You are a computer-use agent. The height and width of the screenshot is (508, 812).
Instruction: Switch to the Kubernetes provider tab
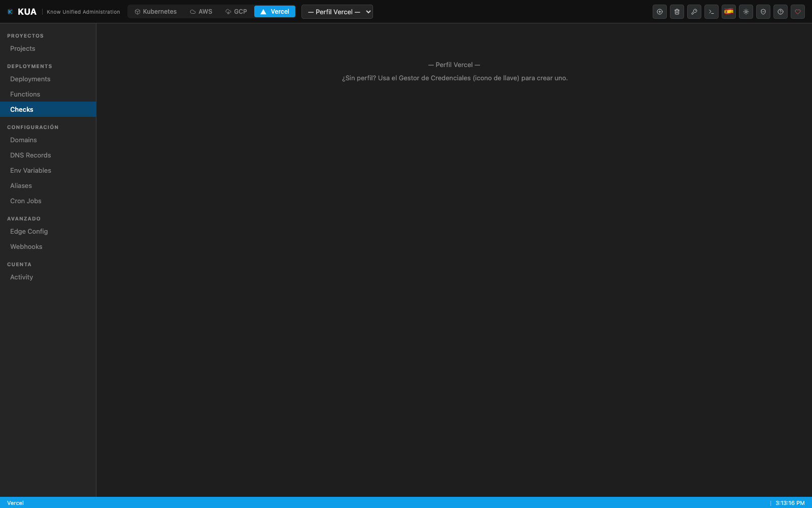155,12
